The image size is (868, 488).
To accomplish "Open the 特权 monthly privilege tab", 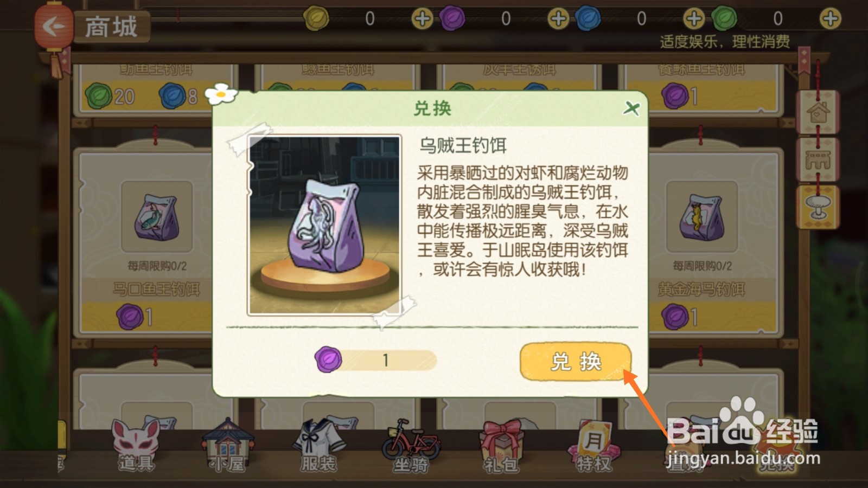I will (x=593, y=446).
